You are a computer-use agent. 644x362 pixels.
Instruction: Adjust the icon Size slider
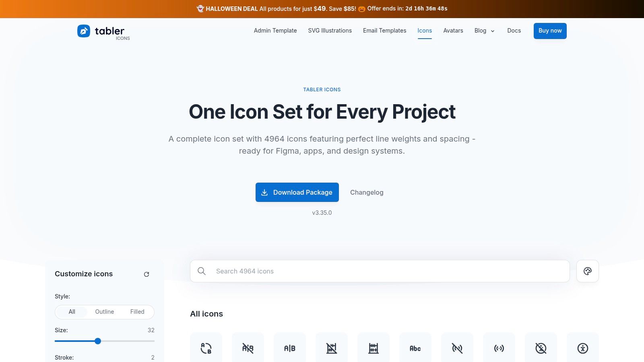click(x=98, y=341)
